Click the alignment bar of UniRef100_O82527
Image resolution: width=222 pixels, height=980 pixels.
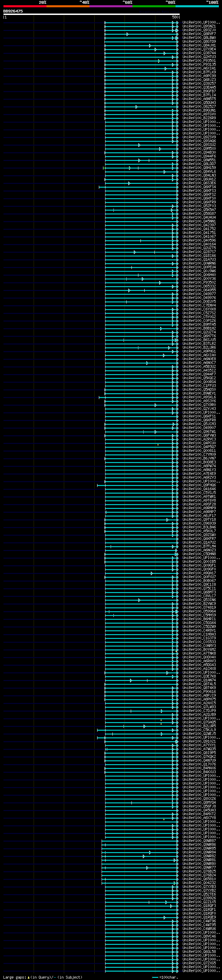141,107
